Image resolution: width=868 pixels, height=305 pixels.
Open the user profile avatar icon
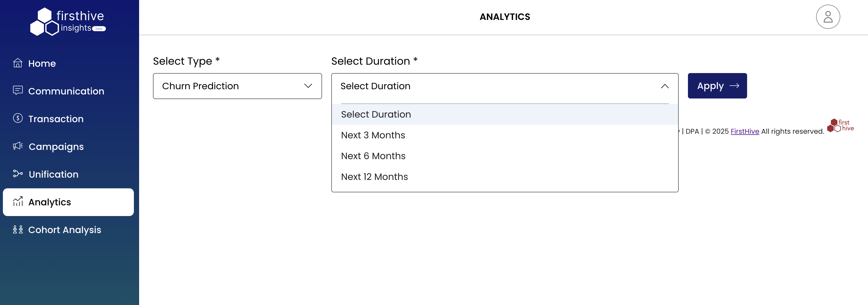[x=828, y=17]
